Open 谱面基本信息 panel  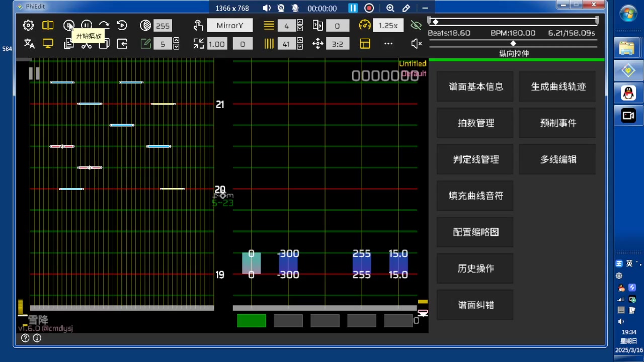pyautogui.click(x=475, y=87)
